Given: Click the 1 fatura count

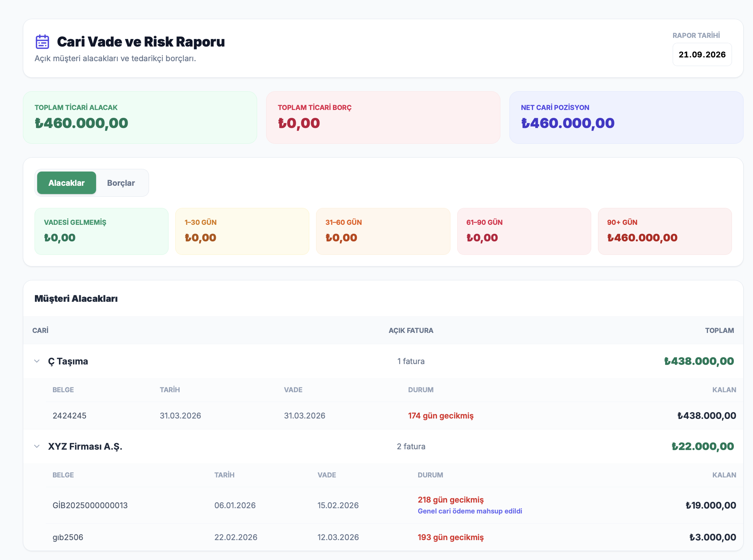Looking at the screenshot, I should (411, 361).
